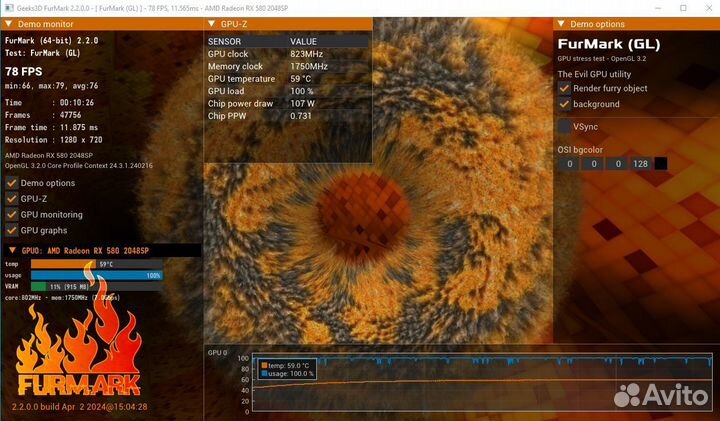Click the second OSI bgcolor value field

tap(593, 164)
